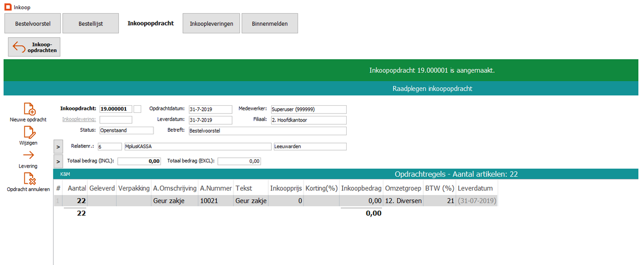The width and height of the screenshot is (644, 265).
Task: Select the Inkoopopdracht tab
Action: 150,23
